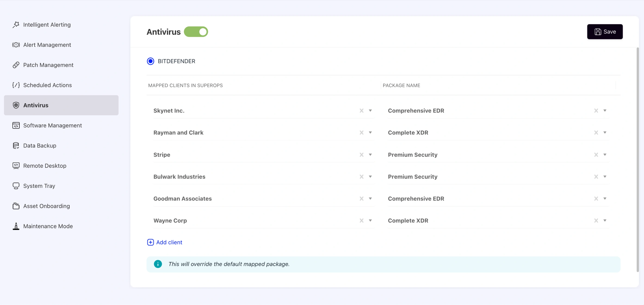Clear Stripe's Premium Security package
This screenshot has height=305, width=644.
click(x=596, y=155)
